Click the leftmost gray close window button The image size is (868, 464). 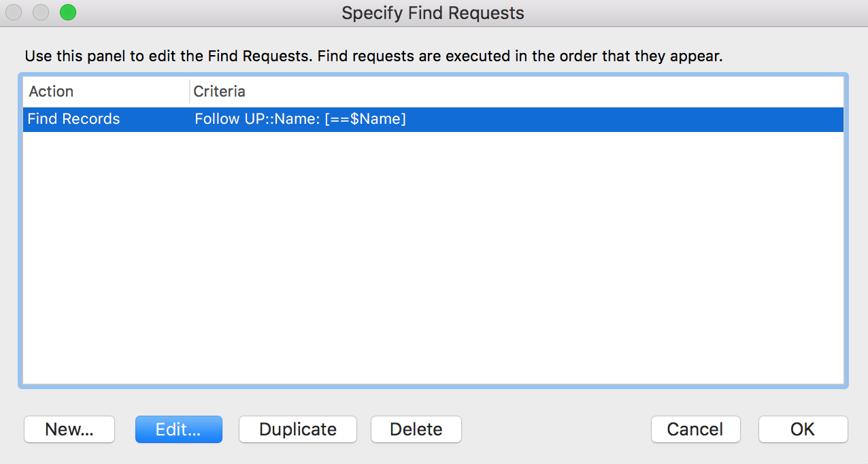[x=14, y=12]
